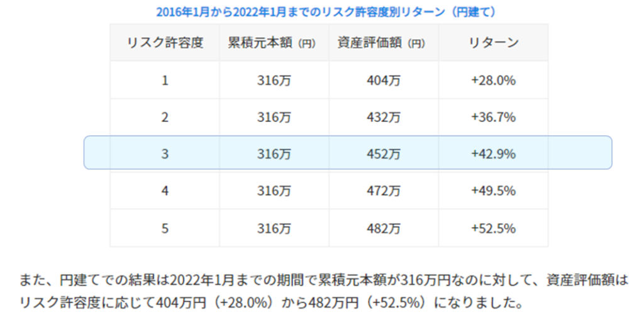Click the +42.9% return cell
Image resolution: width=644 pixels, height=317 pixels.
pyautogui.click(x=493, y=153)
